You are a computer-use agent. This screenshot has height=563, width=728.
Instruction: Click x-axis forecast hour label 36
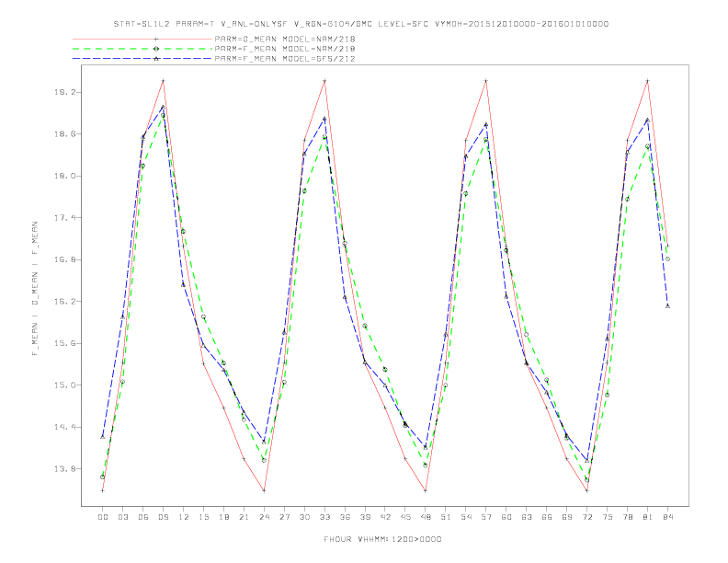345,517
